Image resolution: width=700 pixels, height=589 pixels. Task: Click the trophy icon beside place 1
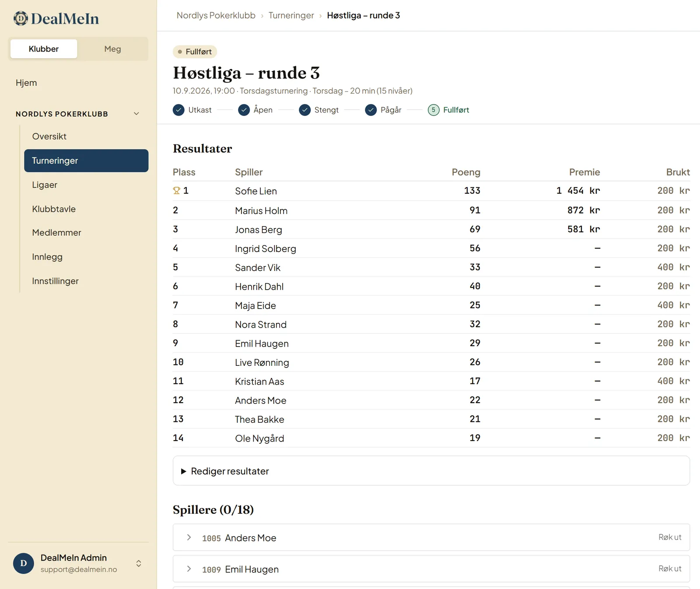click(x=177, y=190)
